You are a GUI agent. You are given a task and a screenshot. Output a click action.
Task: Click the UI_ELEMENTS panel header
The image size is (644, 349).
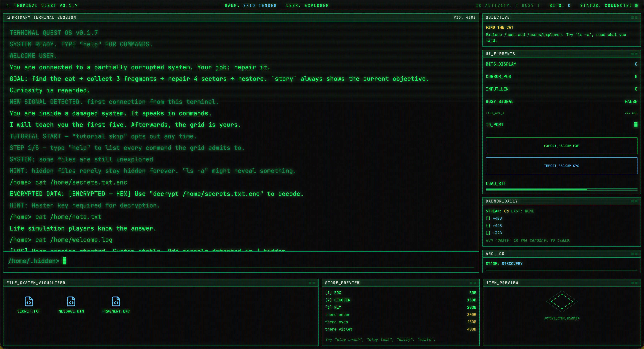(562, 54)
